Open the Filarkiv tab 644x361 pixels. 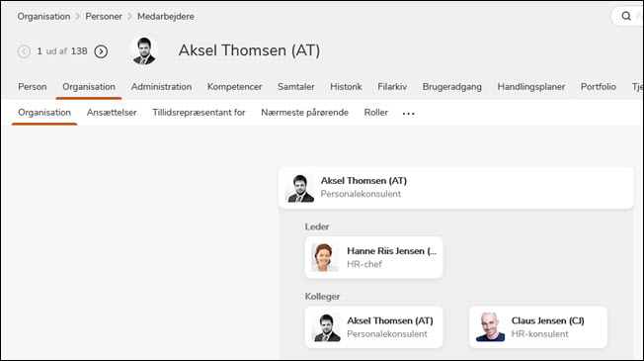392,87
